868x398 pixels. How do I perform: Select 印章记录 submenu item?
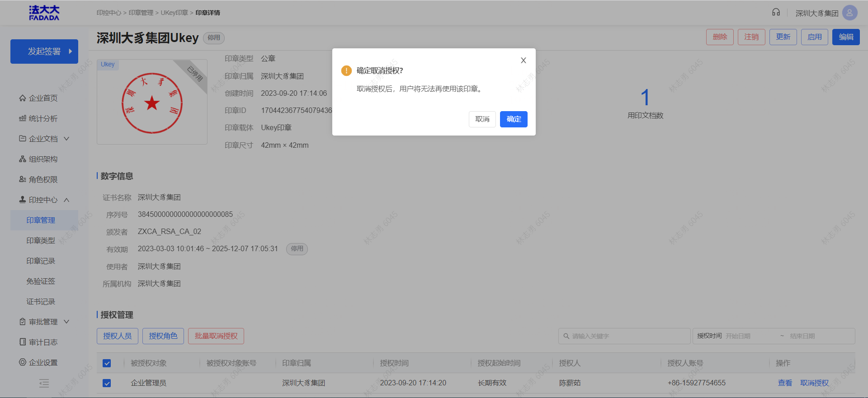point(41,261)
